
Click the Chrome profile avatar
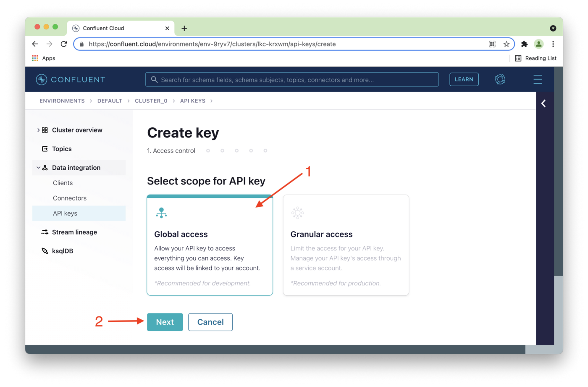(538, 44)
